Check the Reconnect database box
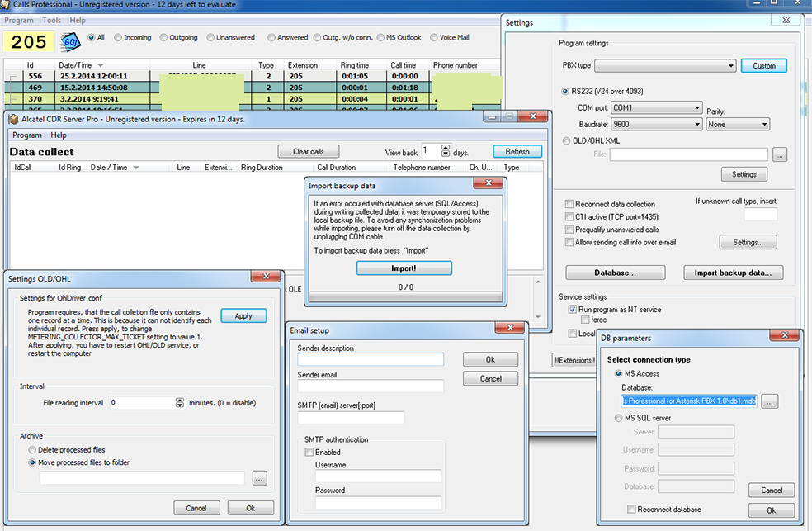 coord(631,510)
